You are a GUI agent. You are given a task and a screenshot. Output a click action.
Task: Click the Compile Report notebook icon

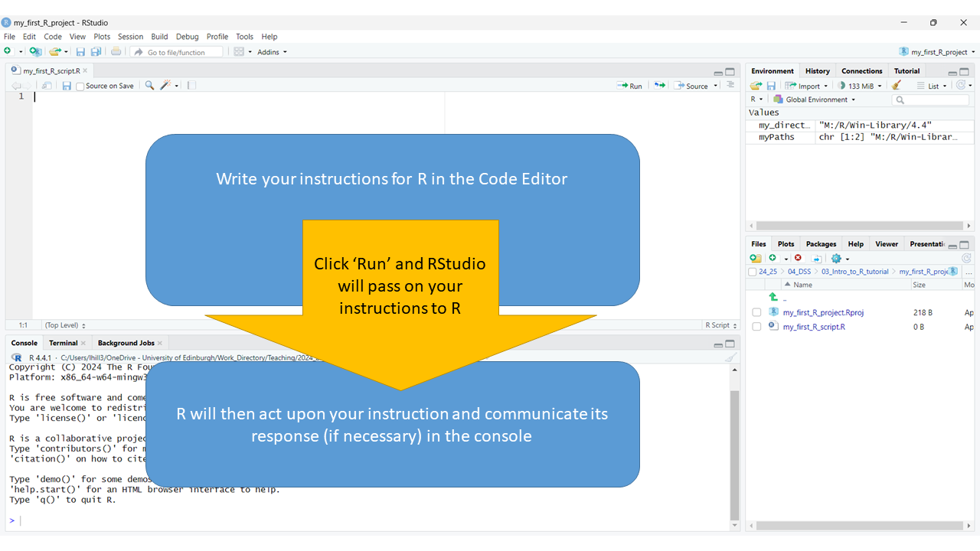(191, 86)
